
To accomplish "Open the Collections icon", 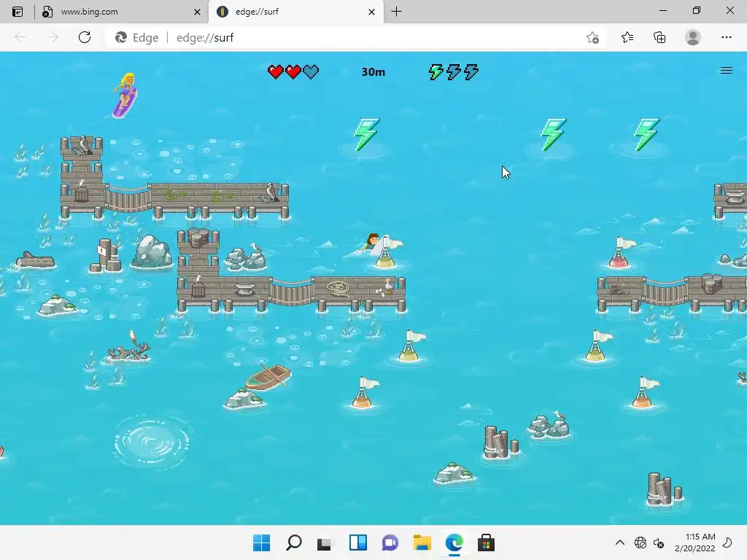I will [659, 38].
